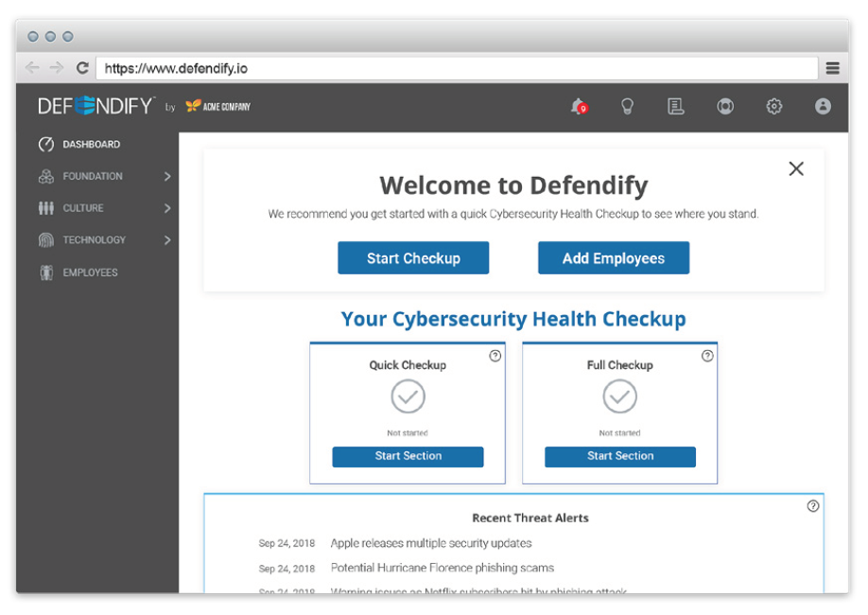
Task: Click 'Not started' under Quick Checkup
Action: coord(408,432)
